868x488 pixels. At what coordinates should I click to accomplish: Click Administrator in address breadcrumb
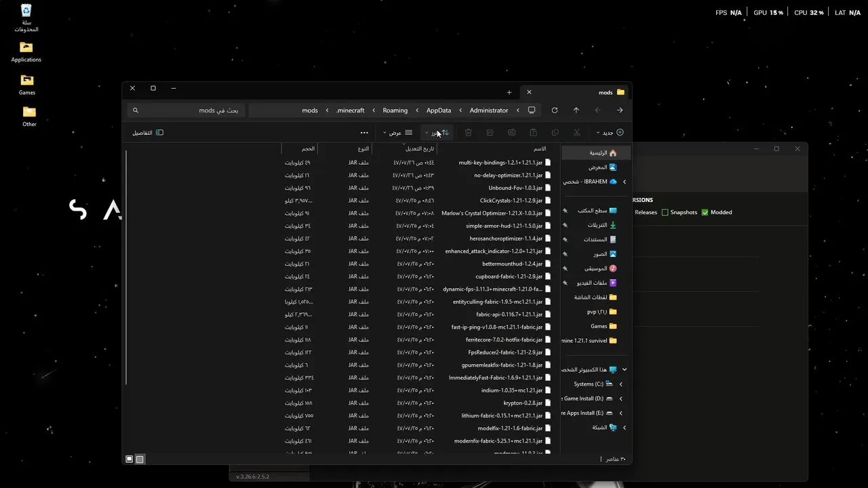pyautogui.click(x=489, y=110)
